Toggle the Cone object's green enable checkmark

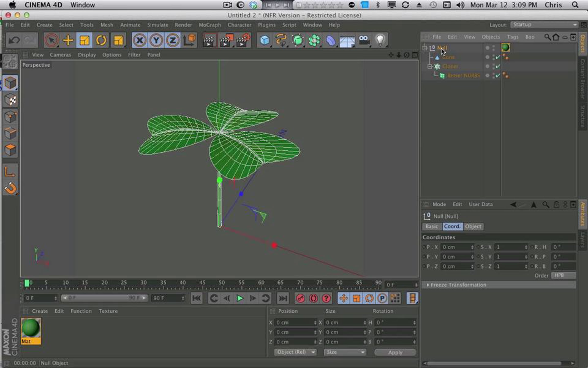click(498, 57)
